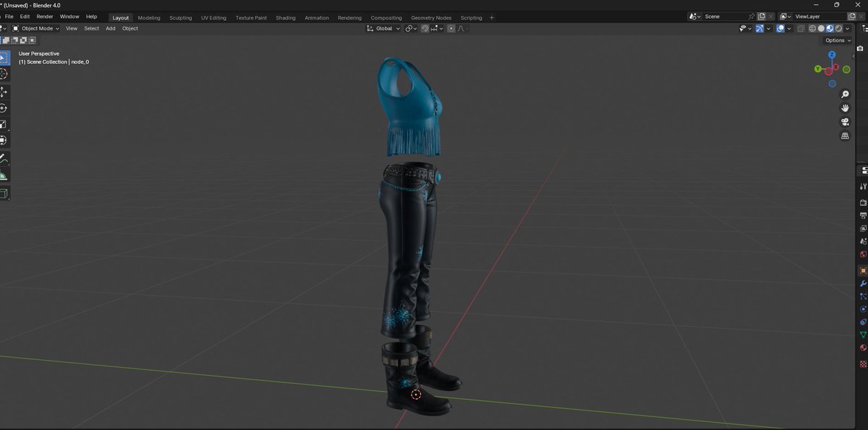This screenshot has width=868, height=430.
Task: Toggle proportional editing
Action: (451, 28)
